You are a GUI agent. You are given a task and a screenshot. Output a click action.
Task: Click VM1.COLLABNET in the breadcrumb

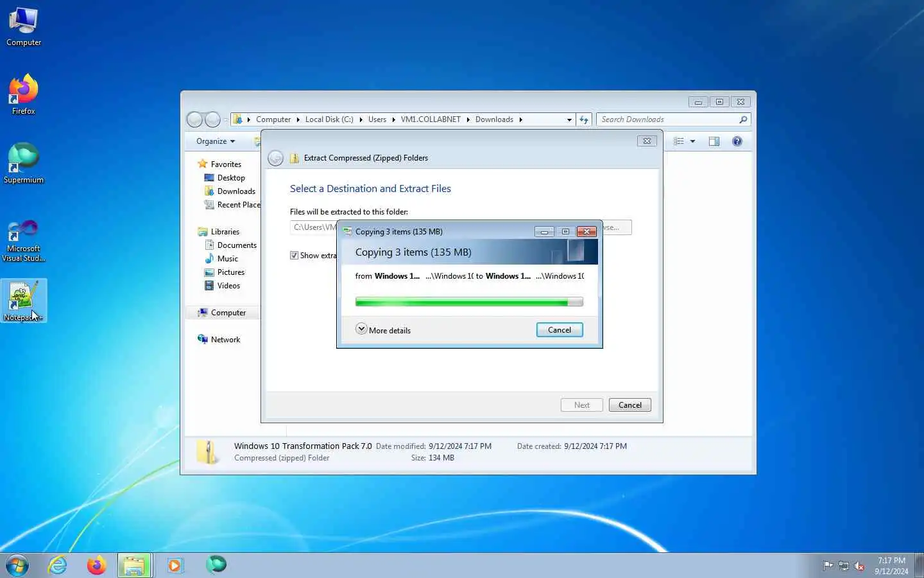tap(431, 119)
